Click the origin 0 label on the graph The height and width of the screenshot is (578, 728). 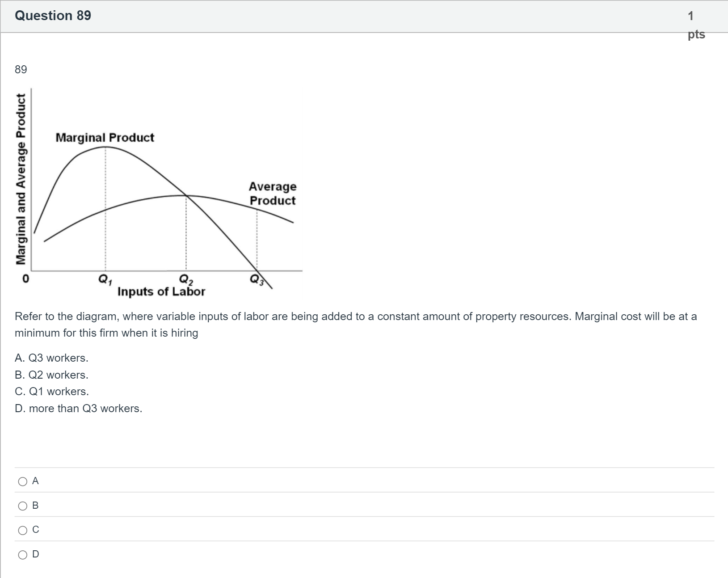pos(26,279)
